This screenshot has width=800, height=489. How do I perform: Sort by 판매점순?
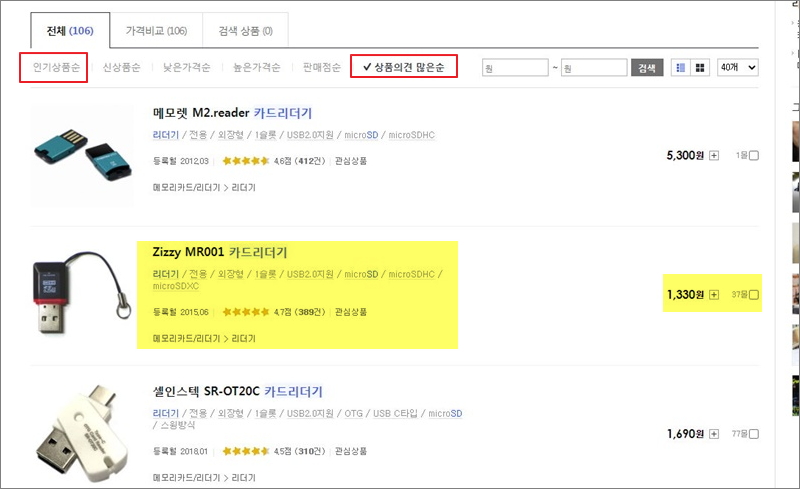click(321, 67)
